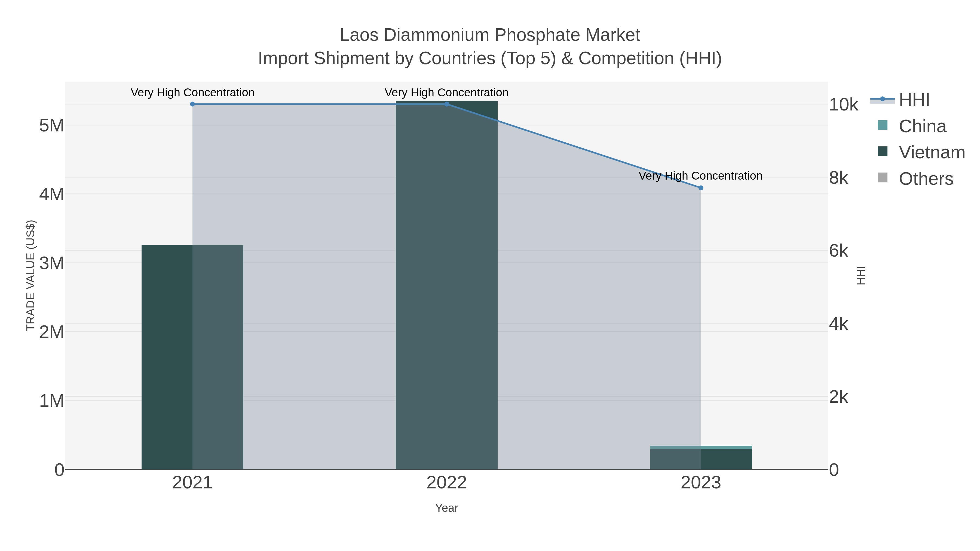Click the China teal legend swatch
980x551 pixels.
[882, 125]
